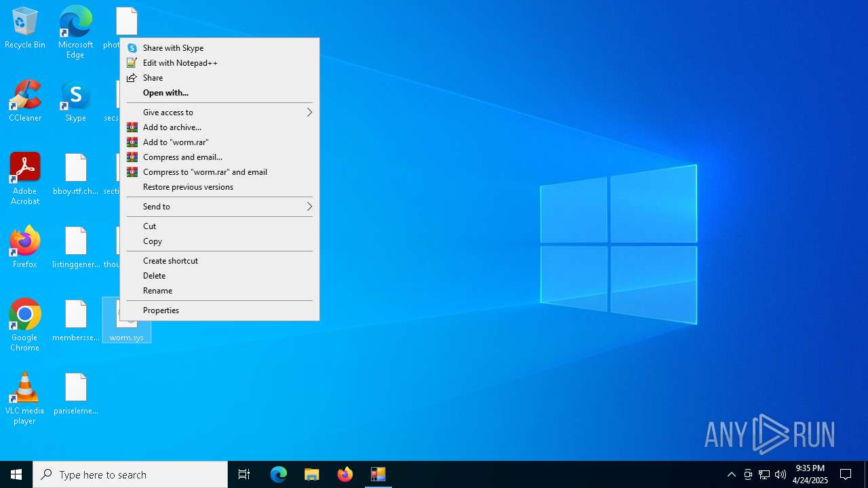Open Task View on the taskbar
Screen dimensions: 868x488
click(x=244, y=474)
